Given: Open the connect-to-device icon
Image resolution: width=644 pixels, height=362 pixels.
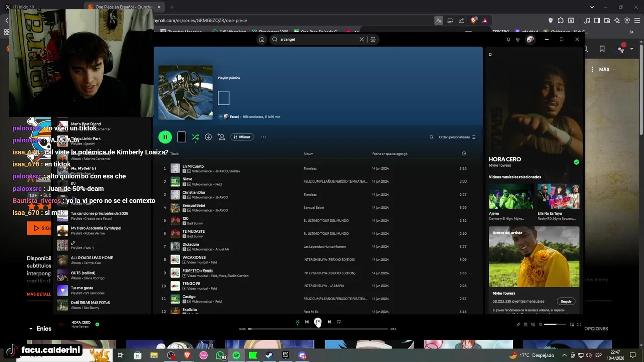Looking at the screenshot, I should coord(533,324).
